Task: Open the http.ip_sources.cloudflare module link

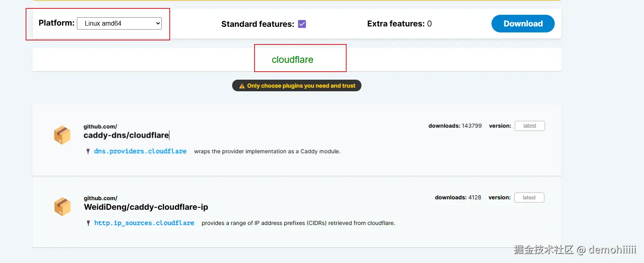Action: (x=144, y=223)
